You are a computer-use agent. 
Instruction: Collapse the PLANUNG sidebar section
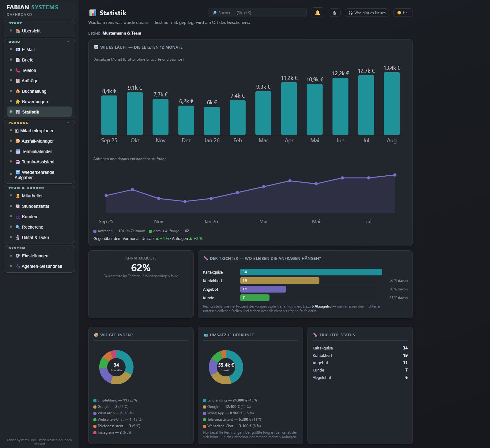pyautogui.click(x=68, y=123)
